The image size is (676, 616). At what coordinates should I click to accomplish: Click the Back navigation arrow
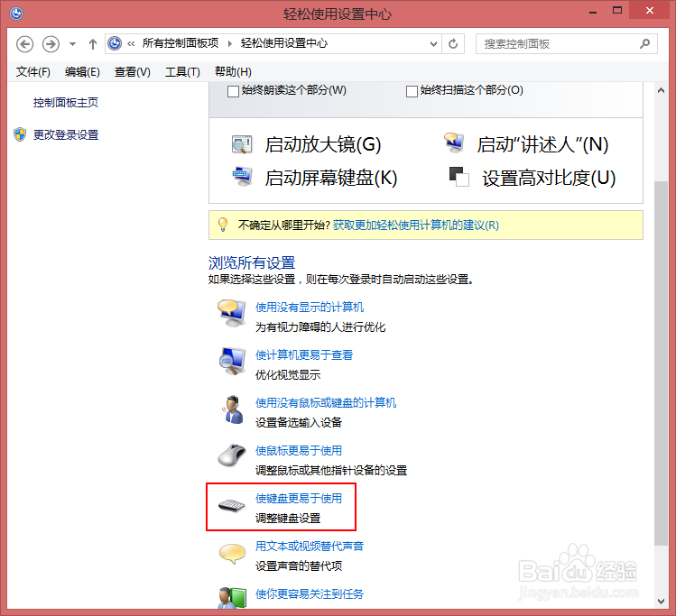coord(24,44)
